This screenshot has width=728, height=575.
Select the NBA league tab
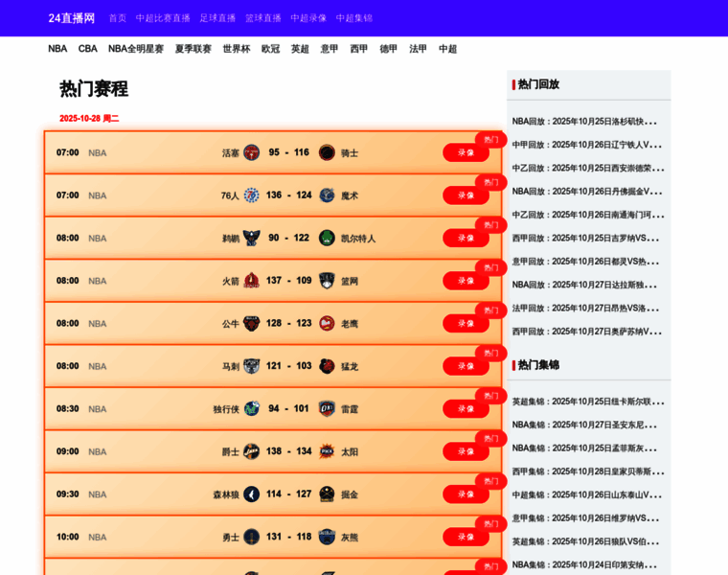pos(57,49)
